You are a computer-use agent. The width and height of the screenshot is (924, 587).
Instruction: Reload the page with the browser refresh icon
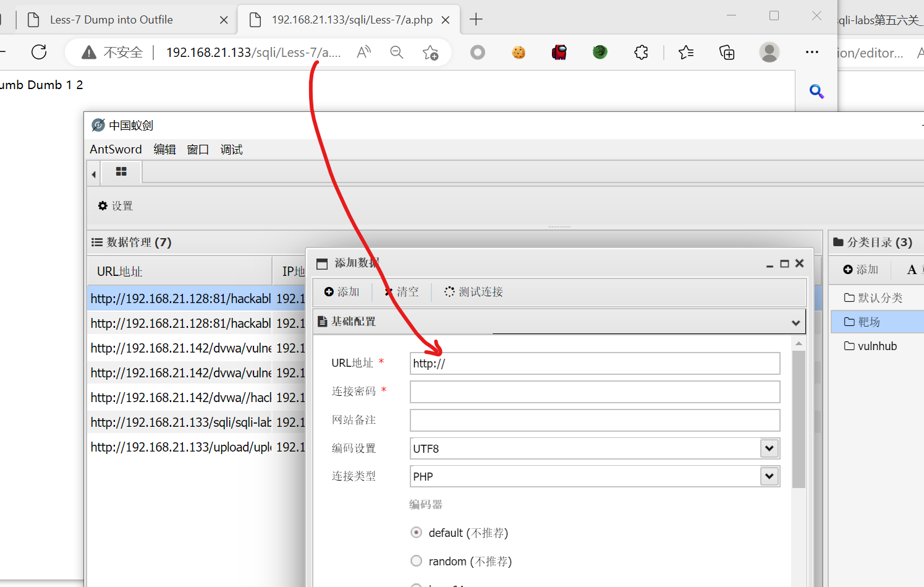39,52
